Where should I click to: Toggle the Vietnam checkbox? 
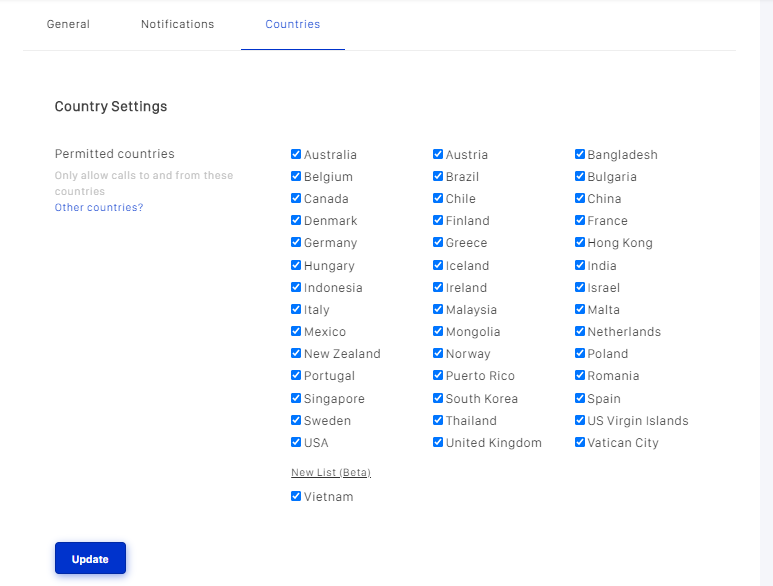[x=296, y=496]
